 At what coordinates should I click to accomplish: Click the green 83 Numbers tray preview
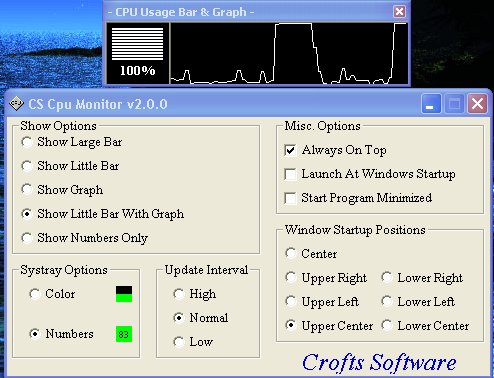tap(124, 334)
